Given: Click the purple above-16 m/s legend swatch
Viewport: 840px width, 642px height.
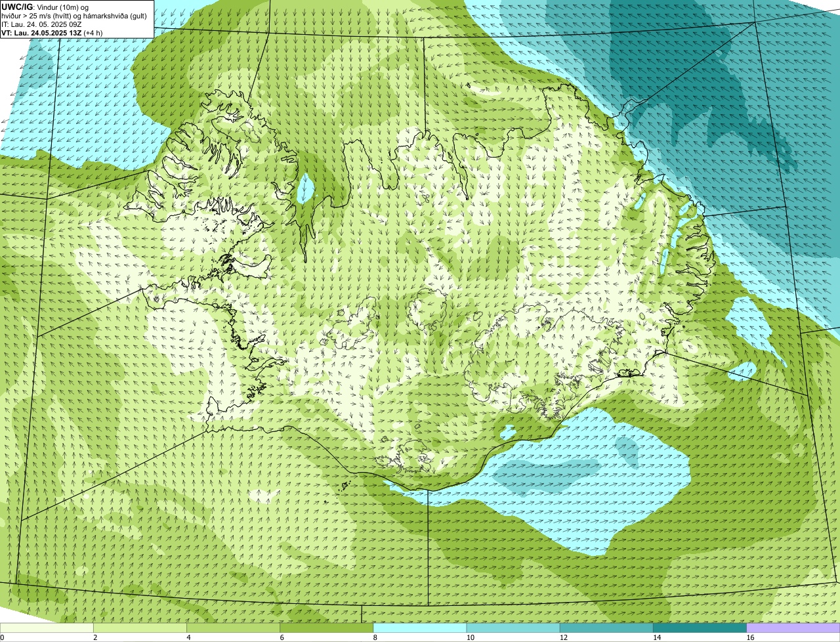Looking at the screenshot, I should click(793, 628).
